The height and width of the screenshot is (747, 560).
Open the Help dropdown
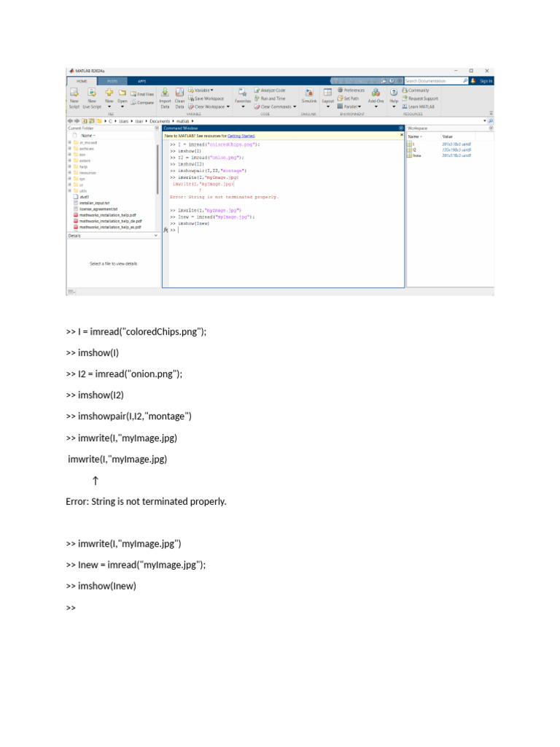(394, 98)
